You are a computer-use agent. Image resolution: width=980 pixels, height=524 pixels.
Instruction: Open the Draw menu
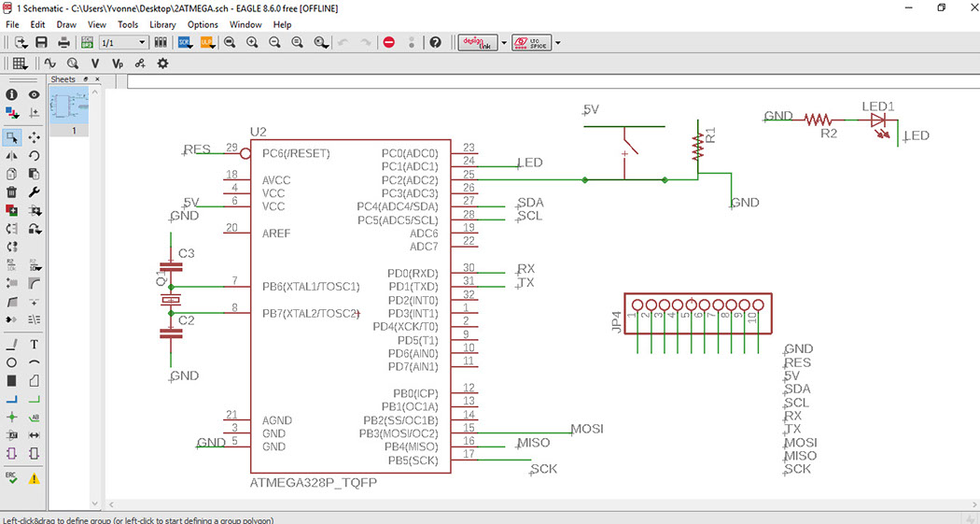click(66, 24)
